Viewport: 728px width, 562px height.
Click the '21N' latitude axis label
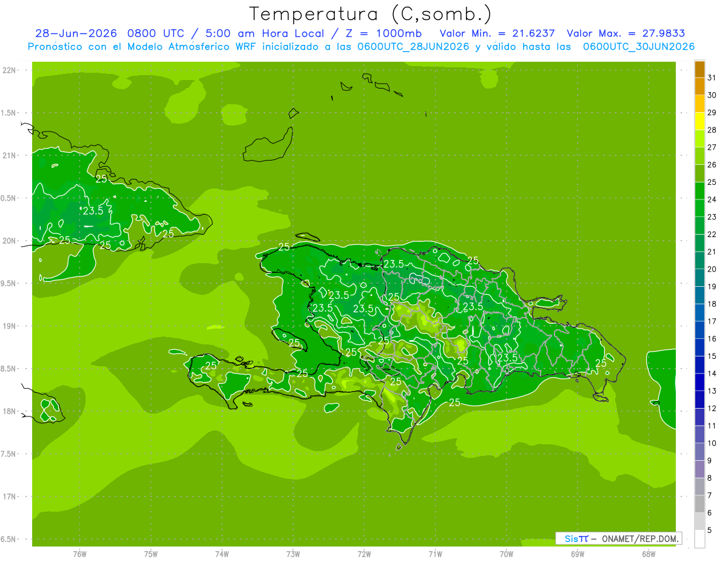[10, 155]
